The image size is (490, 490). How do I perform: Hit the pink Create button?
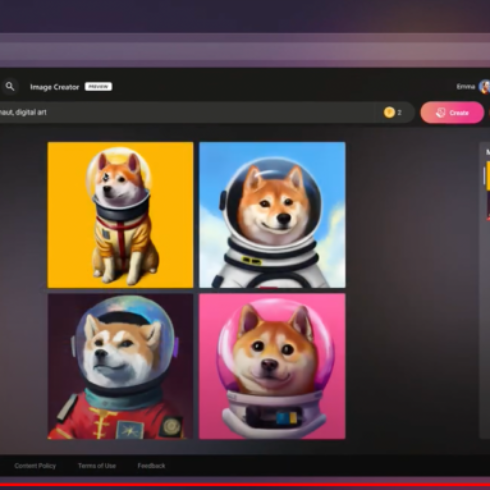coord(452,113)
